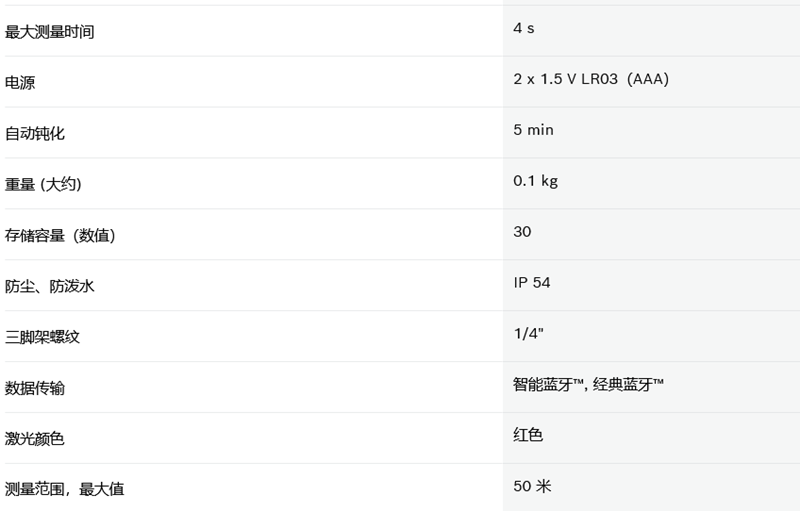Image resolution: width=800 pixels, height=511 pixels.
Task: Click the 数据传输 row label
Action: [x=35, y=389]
